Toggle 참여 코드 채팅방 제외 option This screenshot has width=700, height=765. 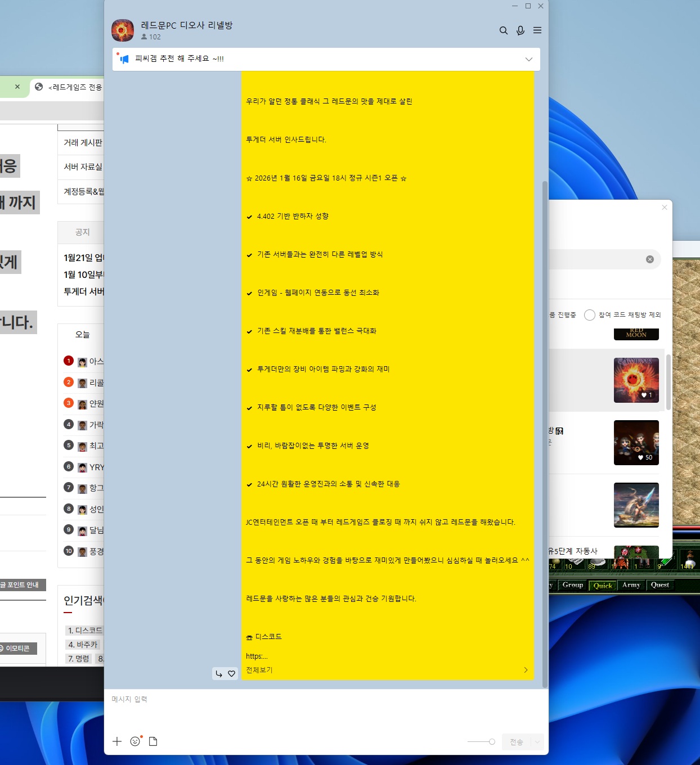point(590,315)
